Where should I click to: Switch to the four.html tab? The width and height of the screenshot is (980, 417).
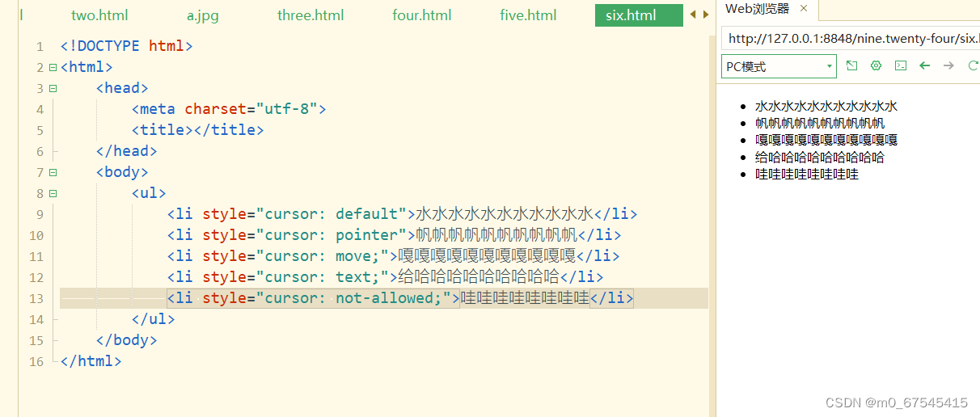pos(422,15)
